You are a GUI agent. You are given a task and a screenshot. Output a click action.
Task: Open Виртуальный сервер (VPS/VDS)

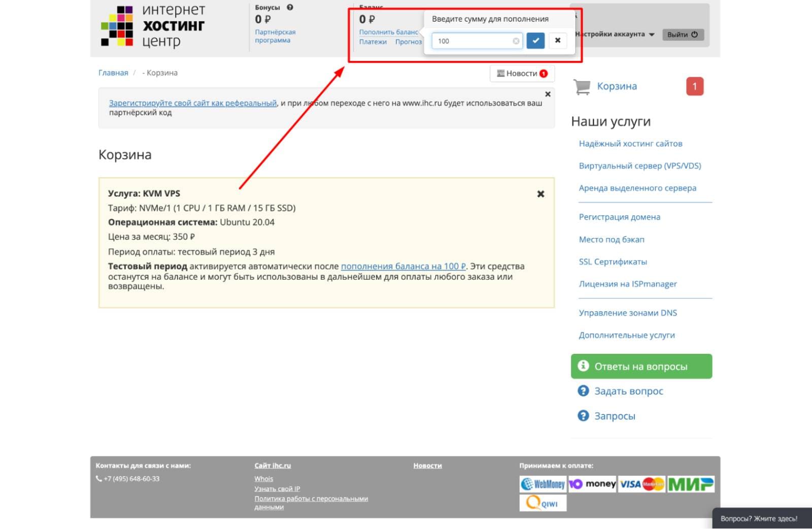pos(640,166)
